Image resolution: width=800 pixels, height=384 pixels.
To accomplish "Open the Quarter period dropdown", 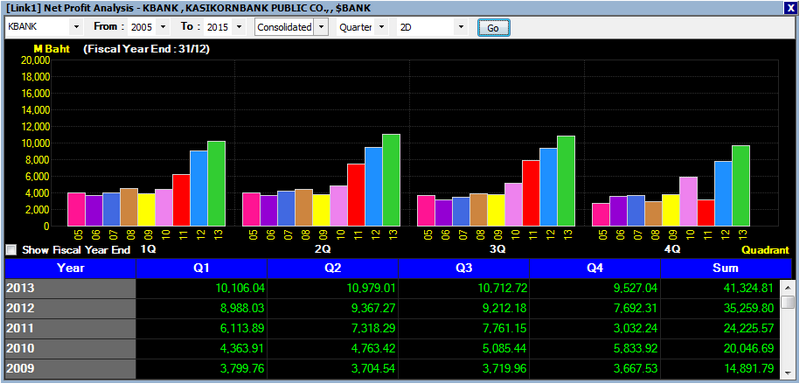I will (382, 28).
